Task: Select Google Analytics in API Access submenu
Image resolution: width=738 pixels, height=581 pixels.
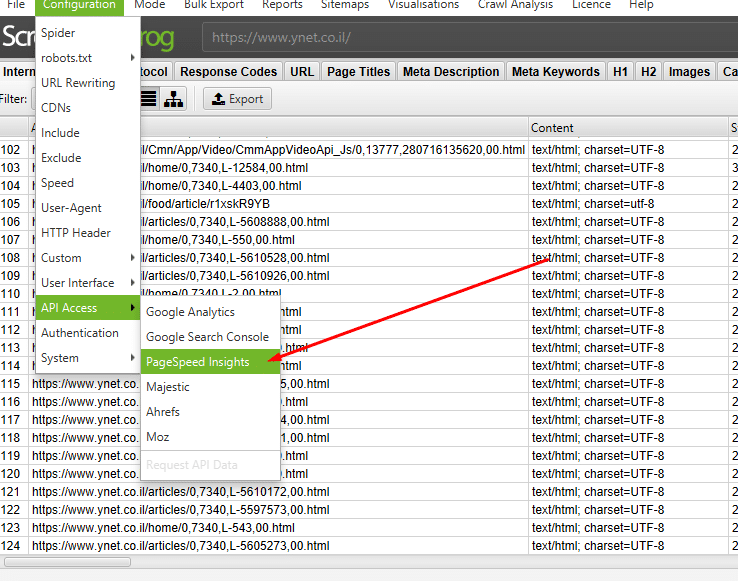Action: 190,312
